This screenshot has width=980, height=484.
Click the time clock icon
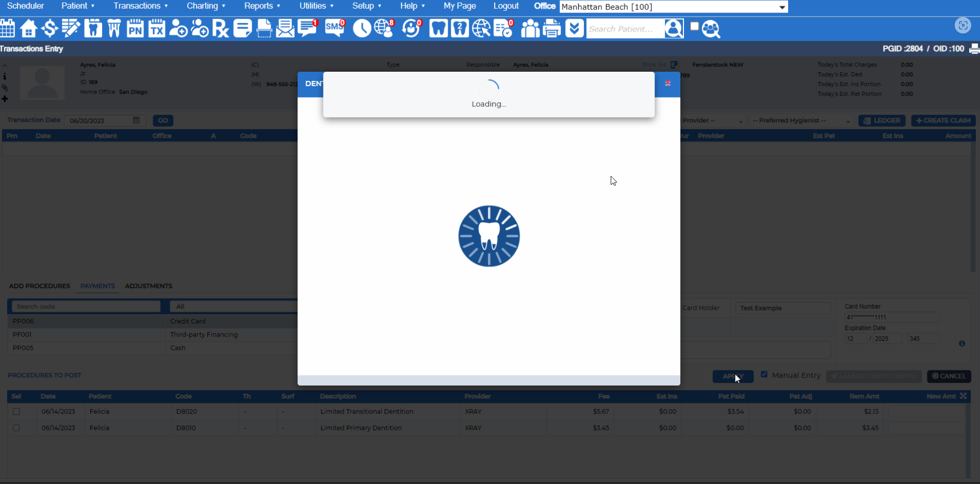click(x=362, y=28)
